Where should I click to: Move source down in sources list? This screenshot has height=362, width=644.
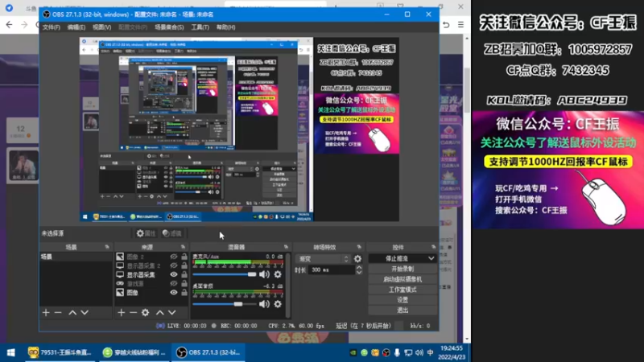(172, 313)
